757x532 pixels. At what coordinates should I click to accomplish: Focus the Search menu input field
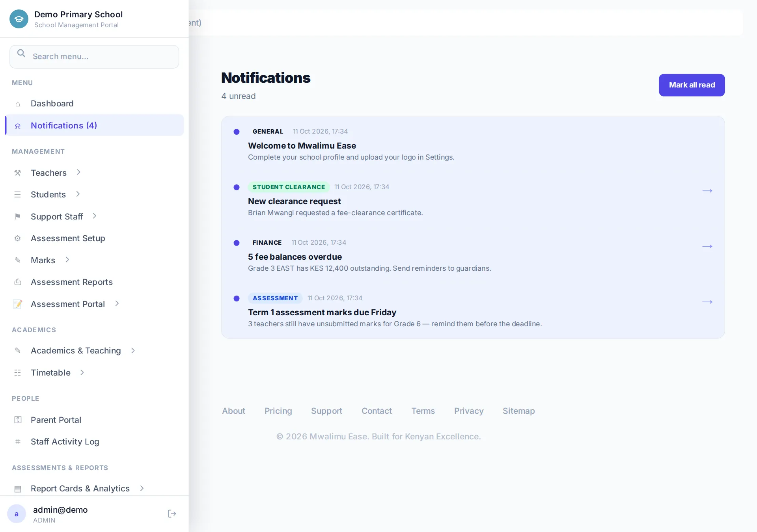(x=94, y=57)
